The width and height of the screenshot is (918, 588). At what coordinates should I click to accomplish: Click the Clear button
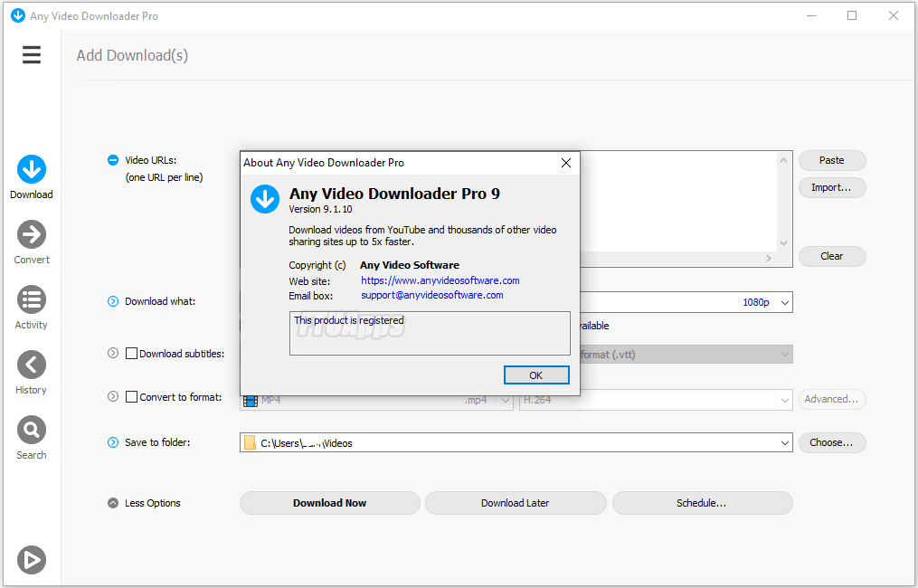[832, 256]
